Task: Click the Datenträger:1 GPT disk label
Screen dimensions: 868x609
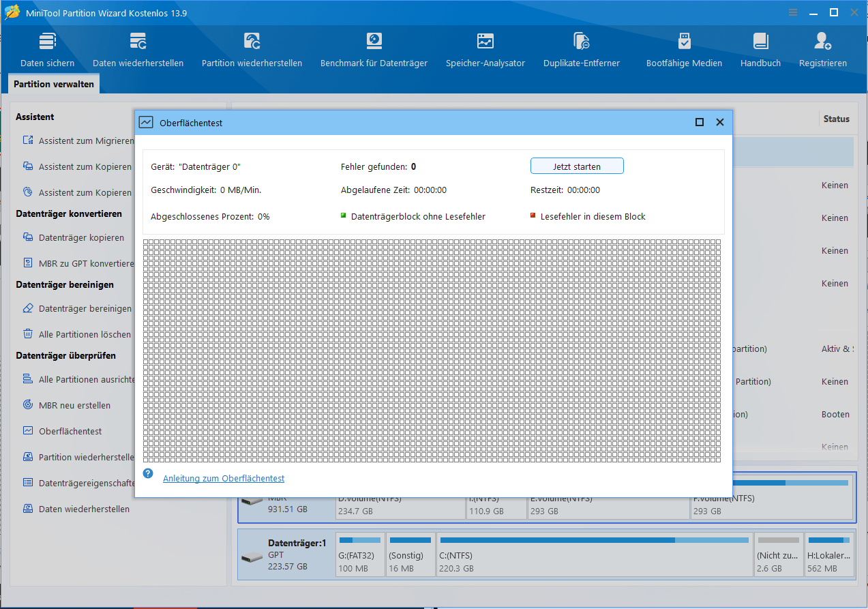Action: [x=297, y=544]
